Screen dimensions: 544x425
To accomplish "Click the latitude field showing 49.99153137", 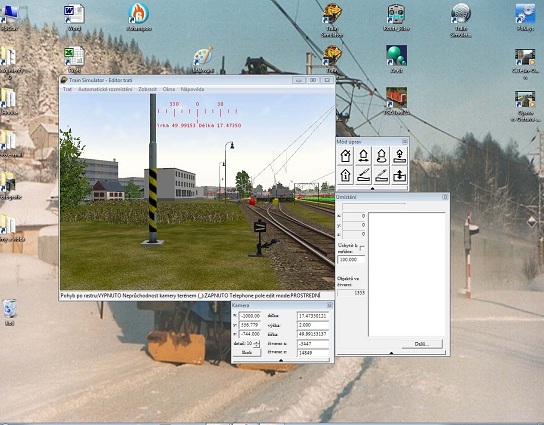I will click(313, 334).
